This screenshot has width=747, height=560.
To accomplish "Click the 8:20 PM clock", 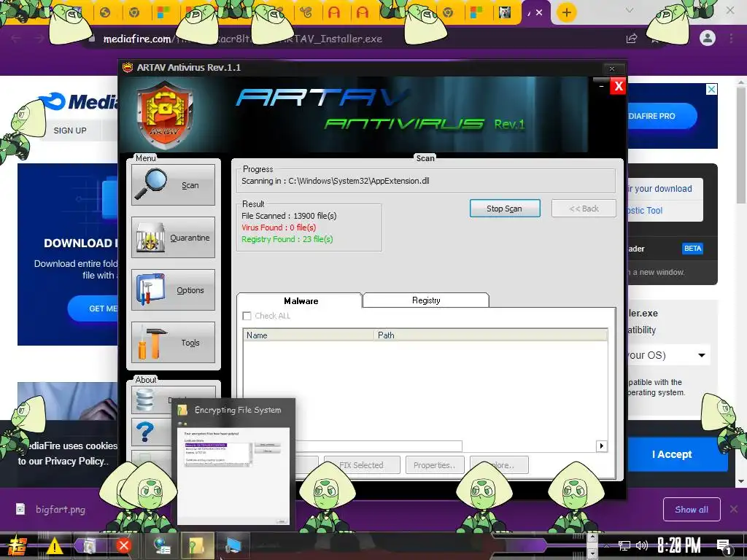I will pyautogui.click(x=679, y=545).
